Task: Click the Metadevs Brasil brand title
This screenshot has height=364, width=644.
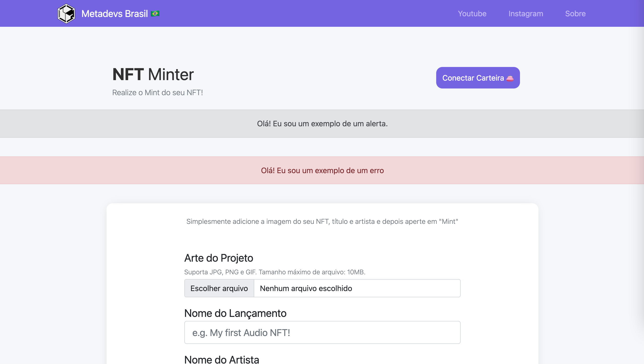Action: coord(115,13)
